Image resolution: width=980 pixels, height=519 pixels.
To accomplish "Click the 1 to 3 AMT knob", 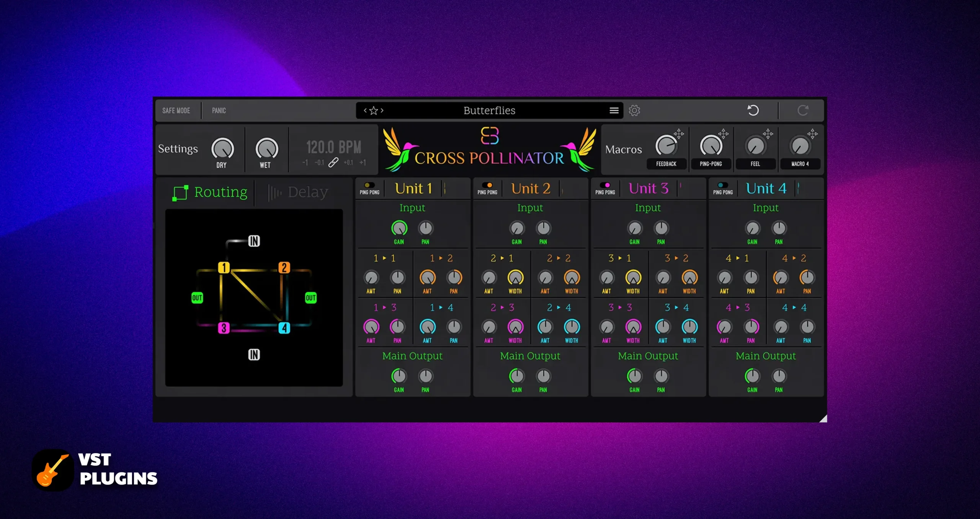I will pyautogui.click(x=371, y=327).
